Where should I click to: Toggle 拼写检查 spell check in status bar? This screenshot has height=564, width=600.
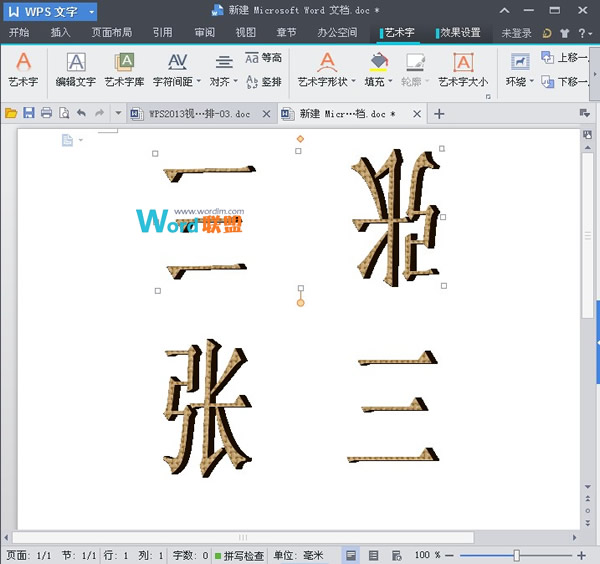[x=238, y=555]
